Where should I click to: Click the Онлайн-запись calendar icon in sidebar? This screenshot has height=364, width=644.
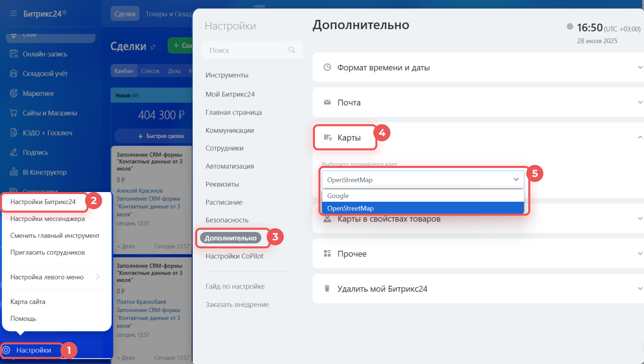coord(14,54)
